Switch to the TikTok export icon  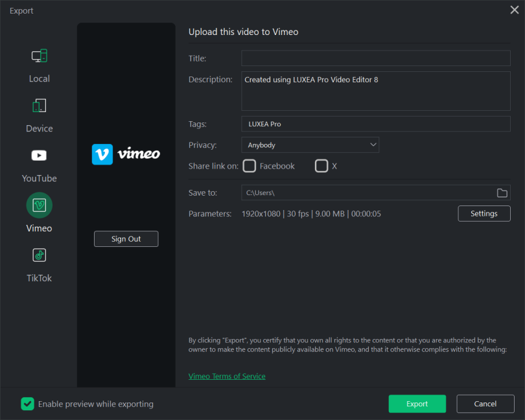39,255
